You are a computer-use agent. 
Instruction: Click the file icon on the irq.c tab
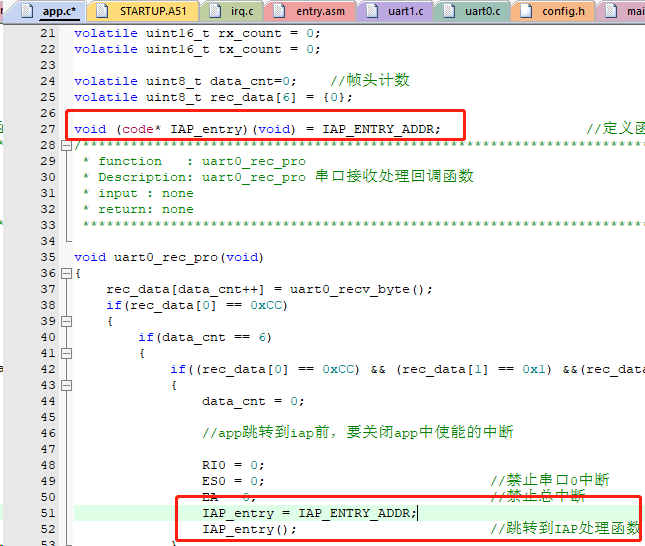coord(213,11)
